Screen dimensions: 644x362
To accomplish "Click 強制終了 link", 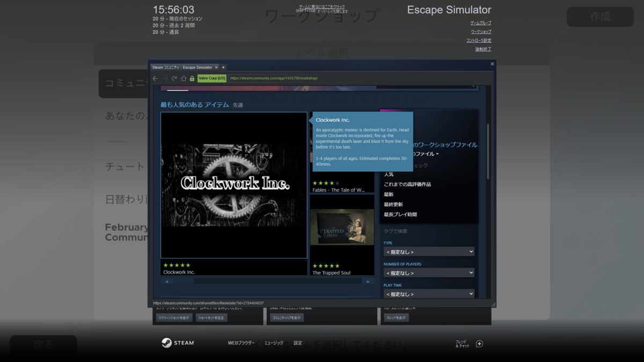I will [483, 49].
